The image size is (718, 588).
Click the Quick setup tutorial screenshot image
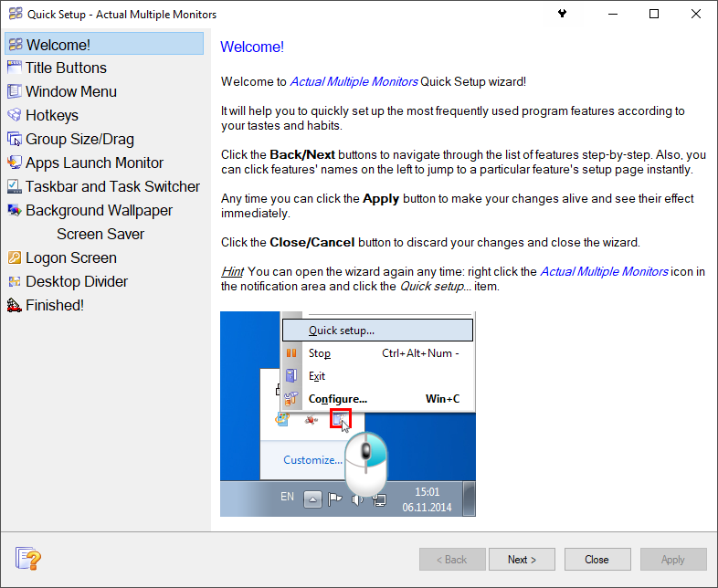click(x=348, y=415)
